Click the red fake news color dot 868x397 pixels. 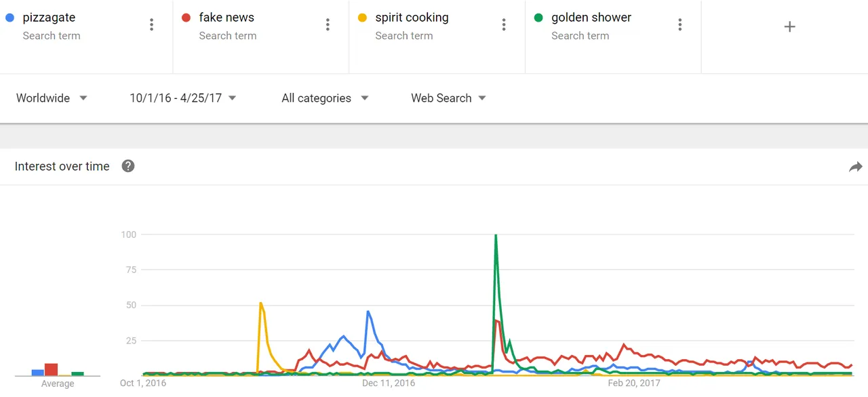tap(186, 18)
